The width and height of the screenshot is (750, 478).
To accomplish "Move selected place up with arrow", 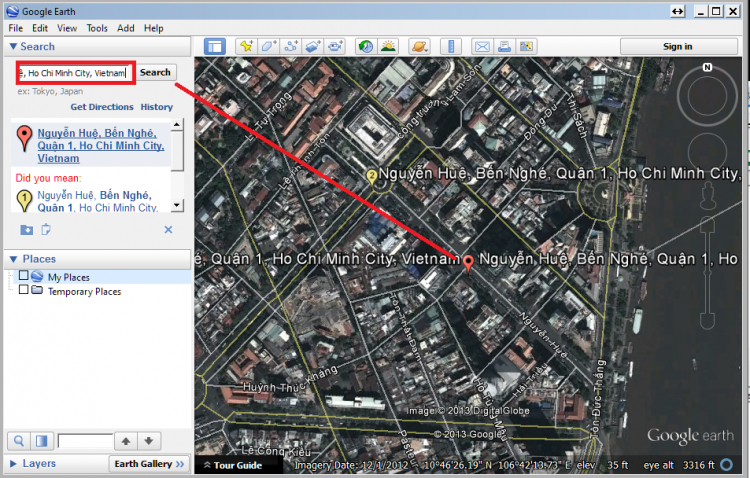I will [x=126, y=441].
